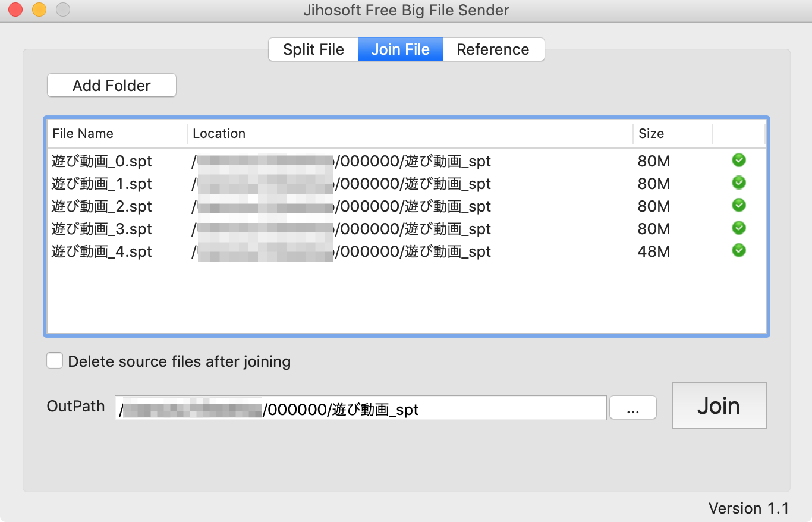Click the 80M size of 遊び動画_2.spt
Image resolution: width=812 pixels, height=522 pixels.
(654, 206)
